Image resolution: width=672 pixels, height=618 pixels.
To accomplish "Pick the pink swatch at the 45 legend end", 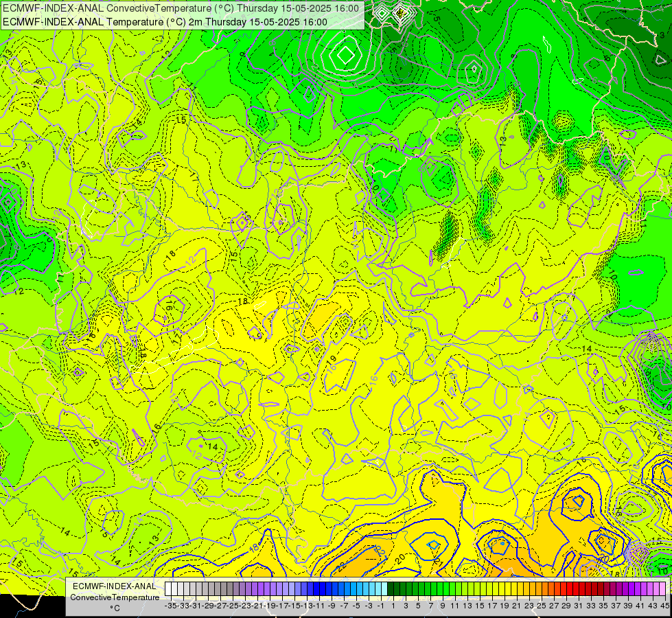I will tap(662, 588).
